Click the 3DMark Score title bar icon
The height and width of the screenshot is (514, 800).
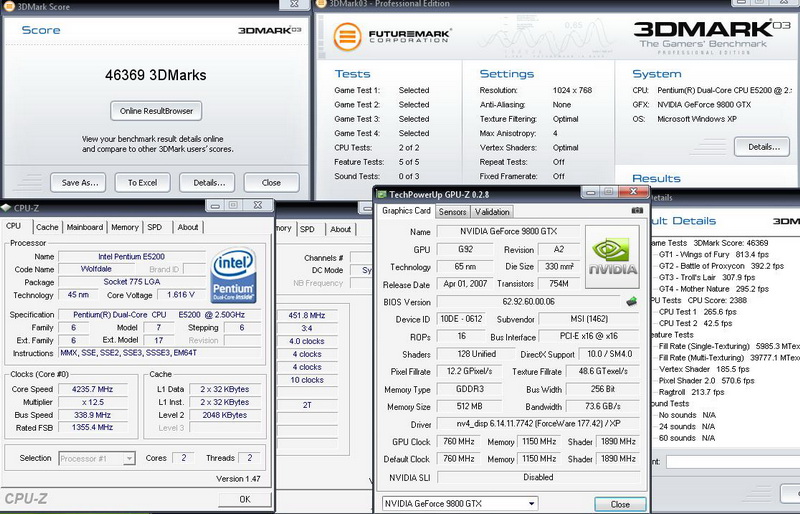9,6
